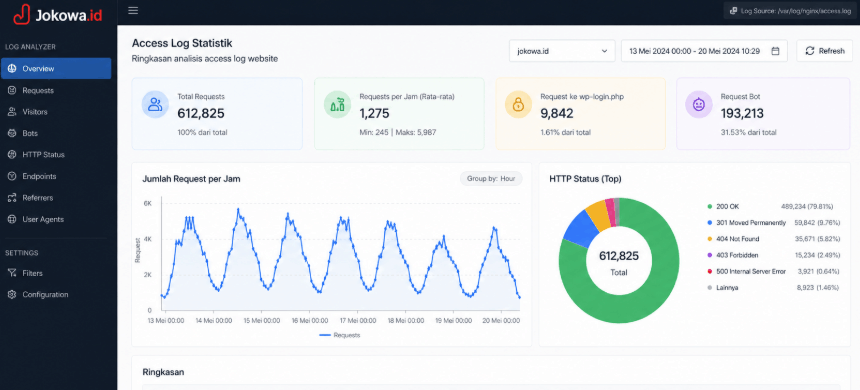860x390 pixels.
Task: Click the HTTP Status sidebar icon
Action: coord(12,155)
